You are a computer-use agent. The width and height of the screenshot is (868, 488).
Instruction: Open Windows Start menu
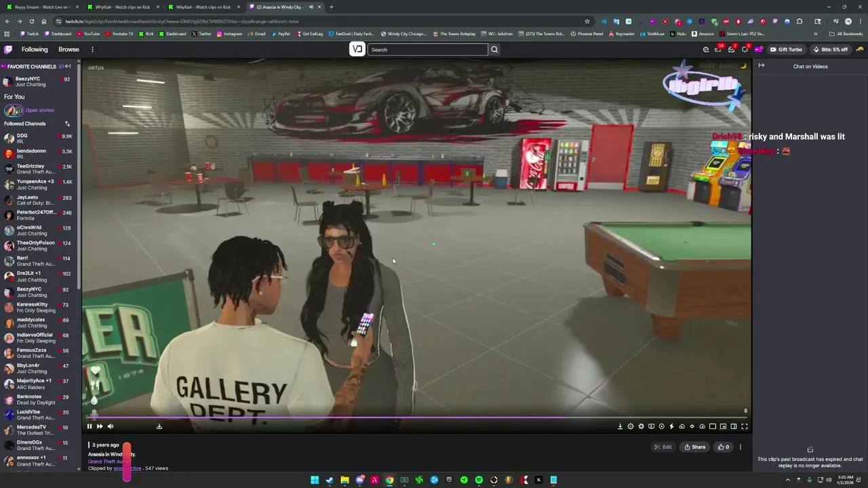[x=315, y=480]
